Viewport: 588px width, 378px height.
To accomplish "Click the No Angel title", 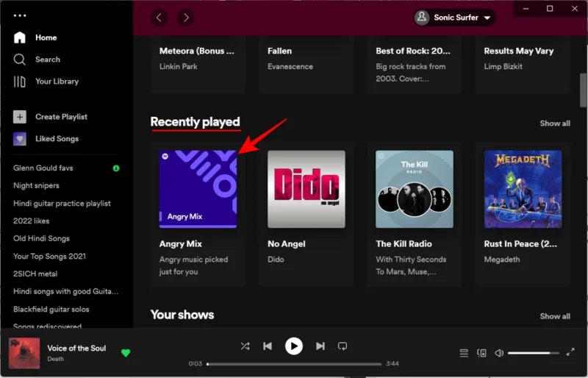I will pos(287,244).
